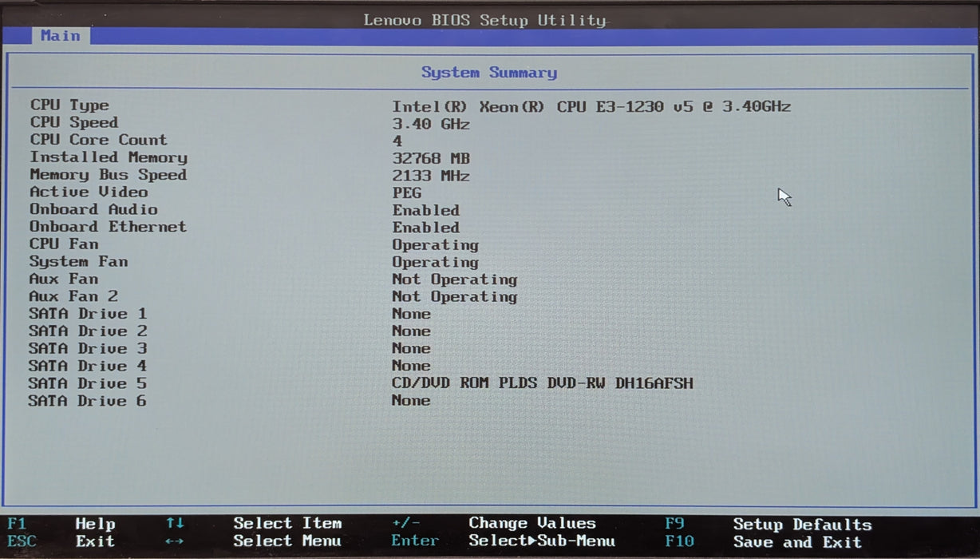The height and width of the screenshot is (559, 980).
Task: Click the Enter key hint
Action: coord(415,541)
